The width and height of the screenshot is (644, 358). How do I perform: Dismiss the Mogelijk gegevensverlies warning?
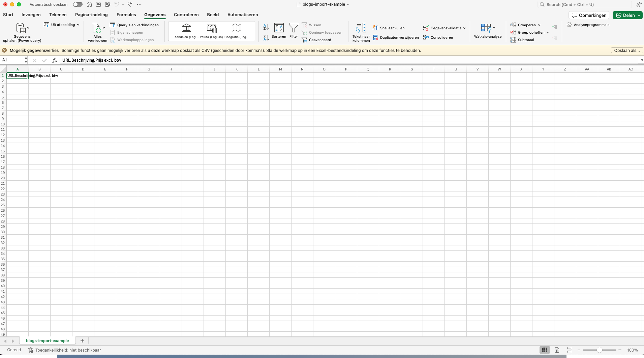pos(4,50)
